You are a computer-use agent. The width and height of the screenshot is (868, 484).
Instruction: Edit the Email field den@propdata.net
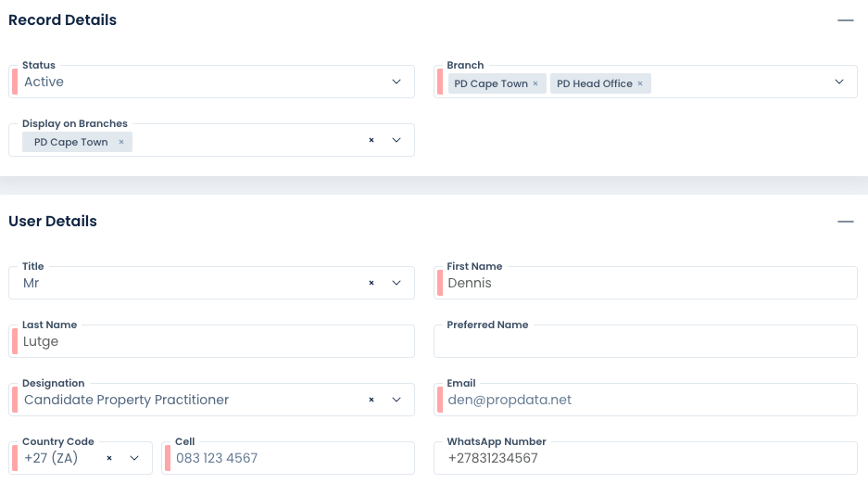pyautogui.click(x=646, y=400)
